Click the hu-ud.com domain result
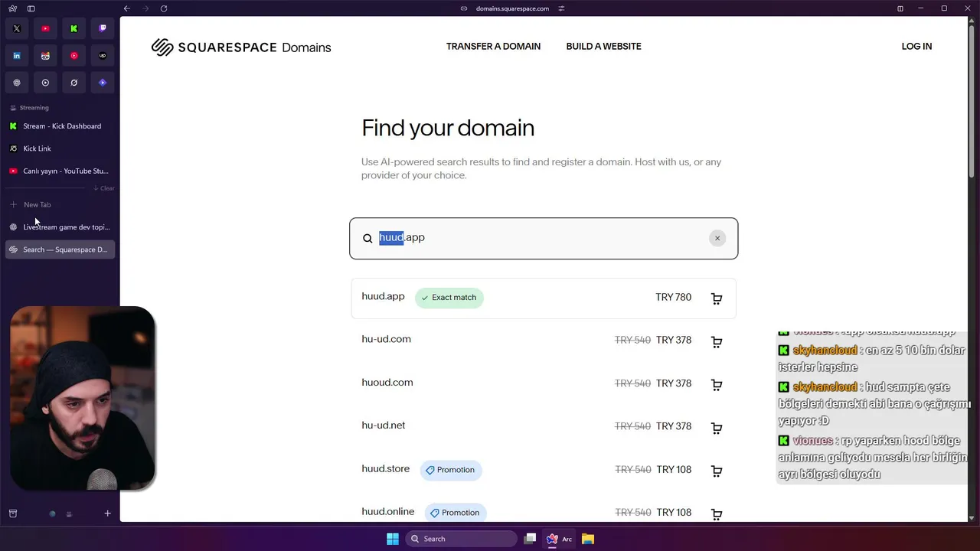 (386, 339)
